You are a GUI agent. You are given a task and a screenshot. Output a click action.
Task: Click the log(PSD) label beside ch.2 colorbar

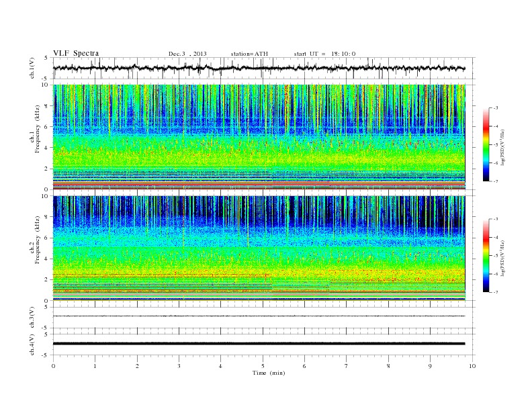(502, 258)
